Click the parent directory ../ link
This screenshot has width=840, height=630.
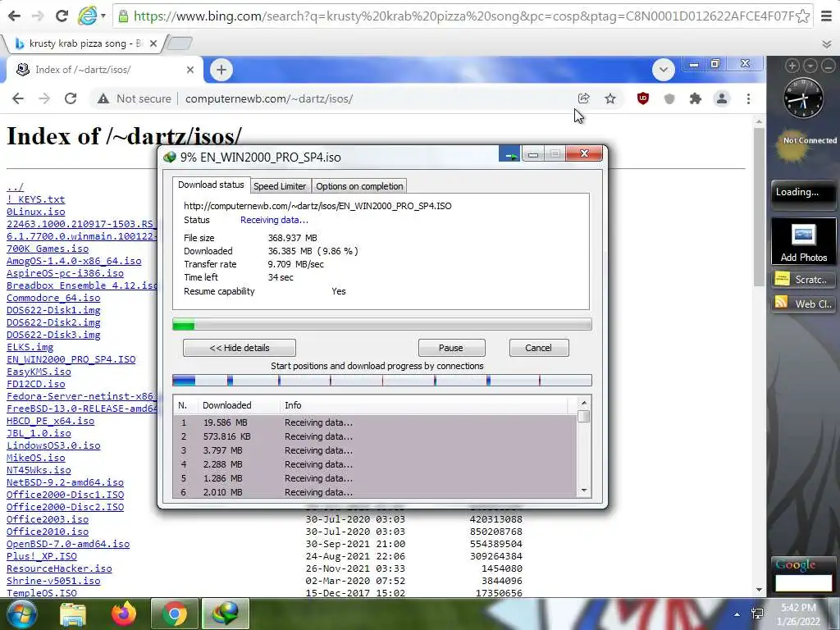click(15, 187)
